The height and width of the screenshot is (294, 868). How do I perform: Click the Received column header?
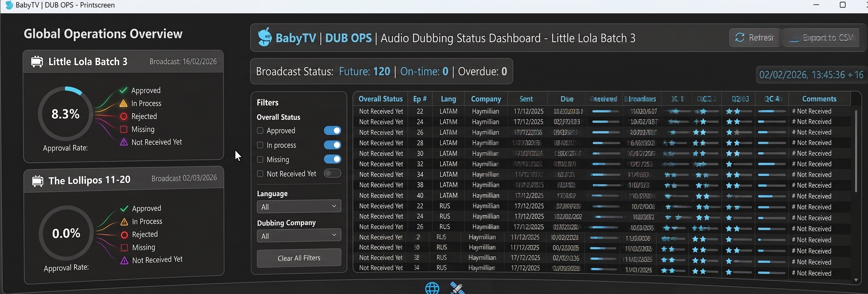[603, 99]
